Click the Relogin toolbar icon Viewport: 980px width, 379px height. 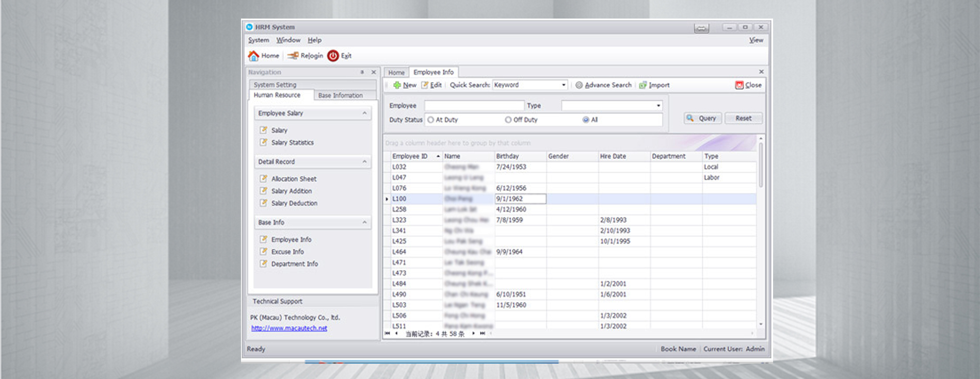tap(293, 56)
